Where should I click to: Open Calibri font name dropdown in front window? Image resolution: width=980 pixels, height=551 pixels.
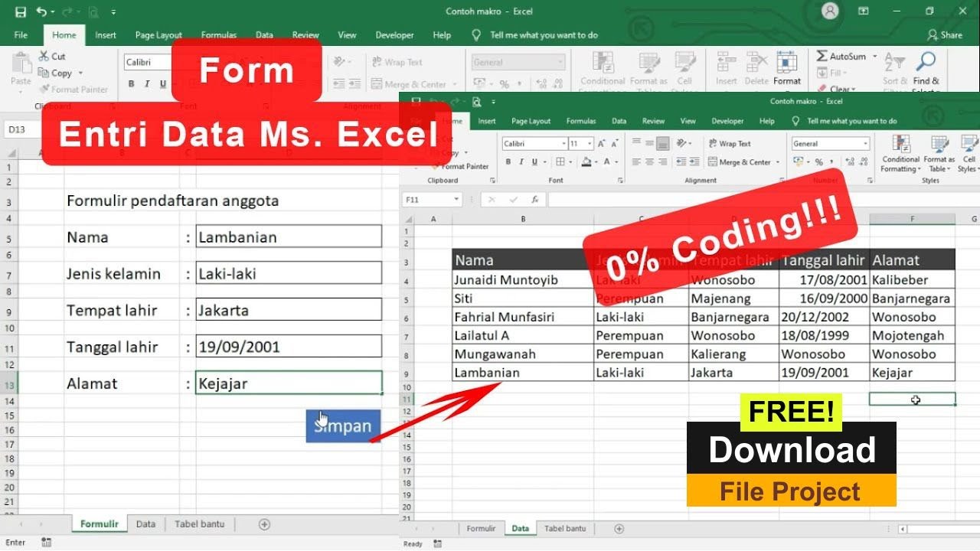(564, 144)
